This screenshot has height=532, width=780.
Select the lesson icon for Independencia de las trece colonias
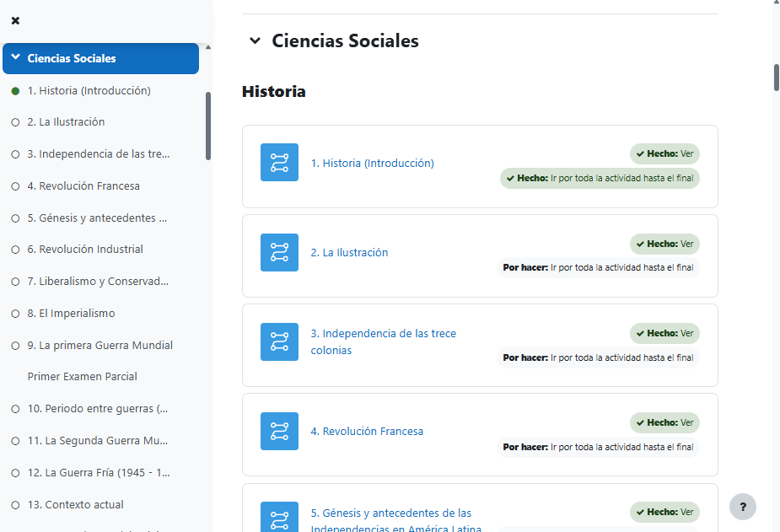(279, 341)
